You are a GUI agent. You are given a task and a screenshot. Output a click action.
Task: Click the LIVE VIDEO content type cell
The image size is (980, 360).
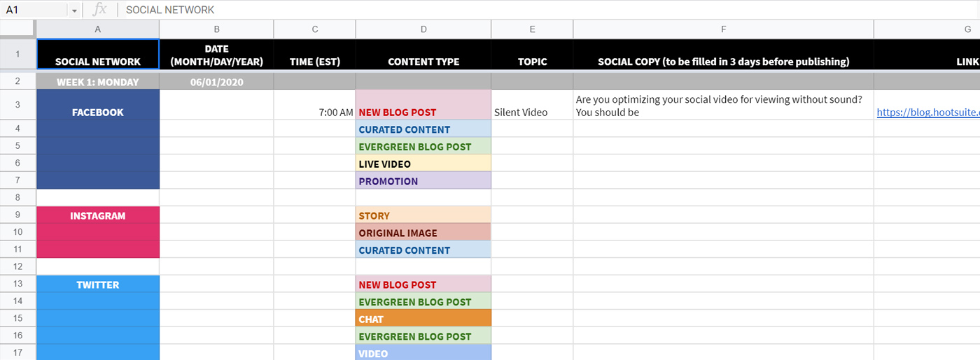[423, 164]
